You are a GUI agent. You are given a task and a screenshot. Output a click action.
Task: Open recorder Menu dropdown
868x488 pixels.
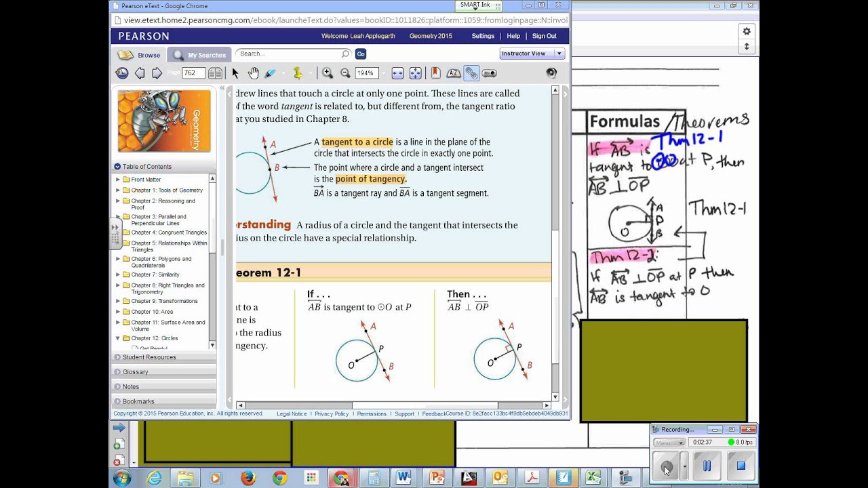tap(669, 443)
